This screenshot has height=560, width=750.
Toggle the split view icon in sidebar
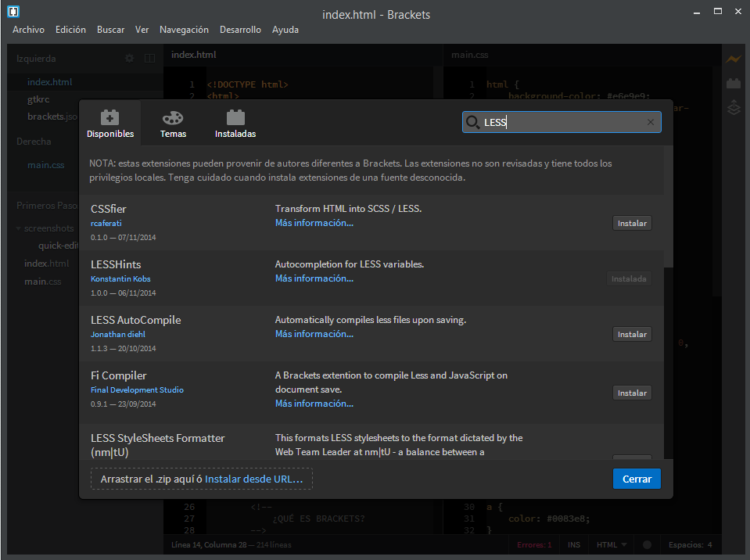point(149,59)
